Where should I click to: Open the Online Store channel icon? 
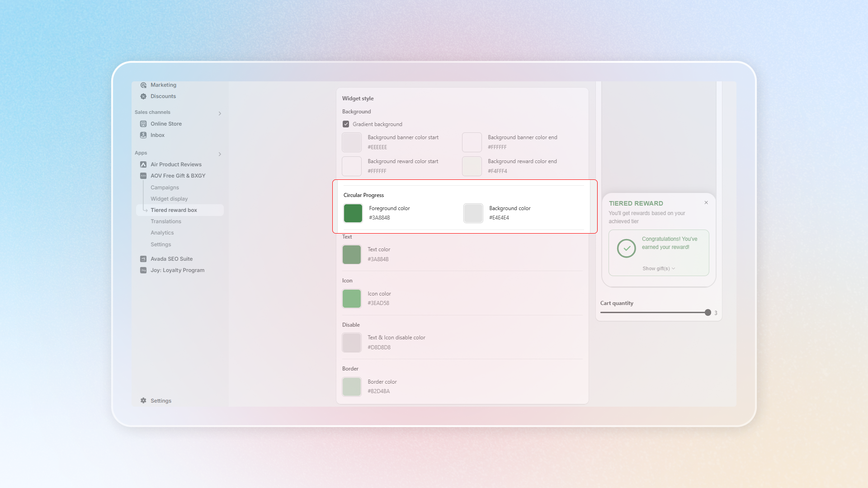click(143, 124)
